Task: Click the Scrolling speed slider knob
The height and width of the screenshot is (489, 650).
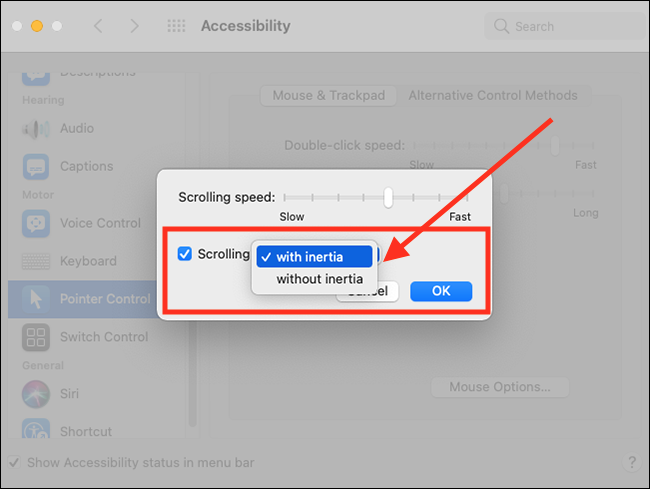Action: [388, 198]
